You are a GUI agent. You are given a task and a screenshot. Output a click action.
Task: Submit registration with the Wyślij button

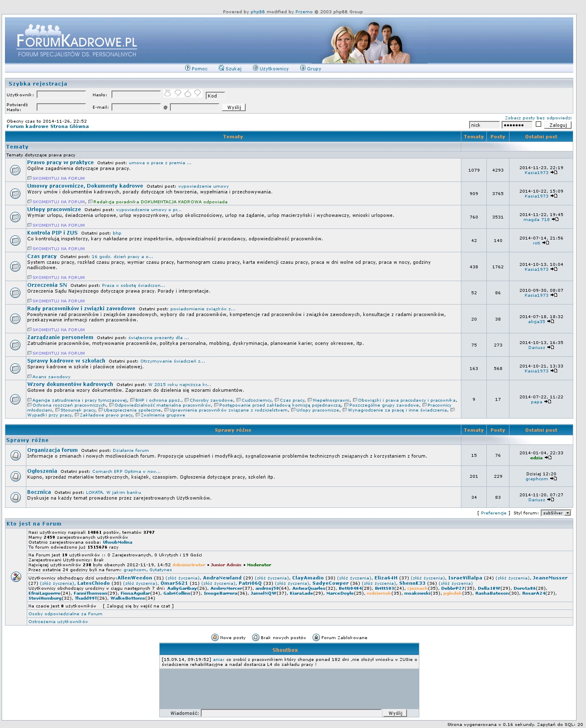click(x=234, y=107)
